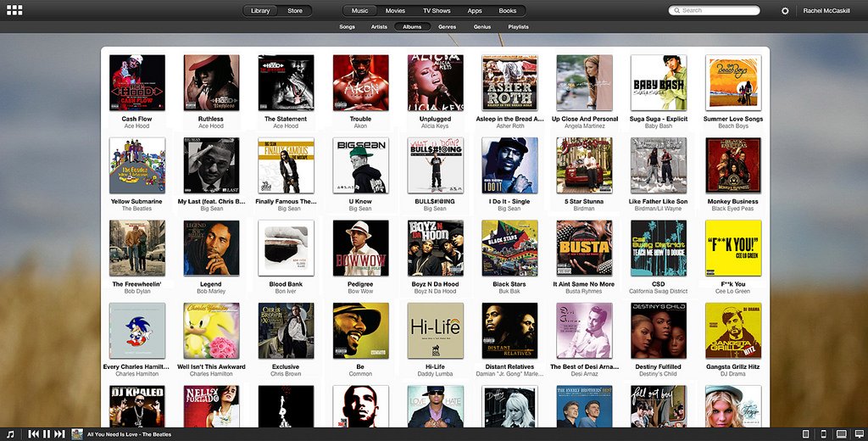This screenshot has height=441, width=868.
Task: Click the now playing album art thumbnail
Action: [x=77, y=434]
